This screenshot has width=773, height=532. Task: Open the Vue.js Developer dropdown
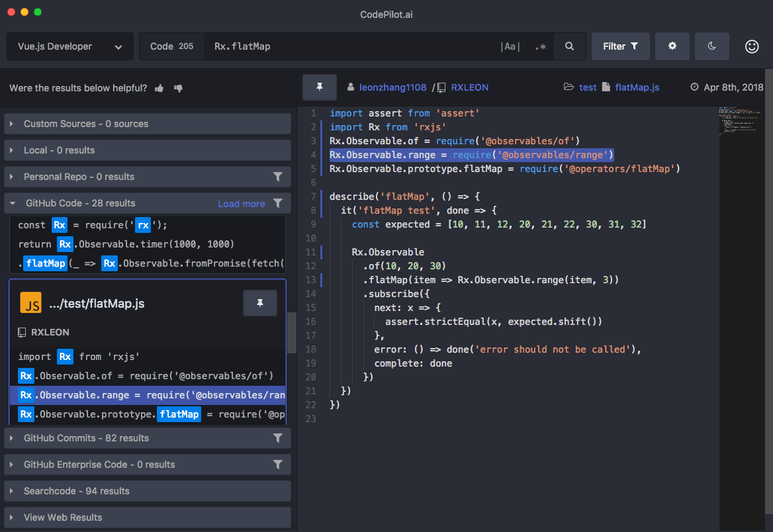(70, 46)
